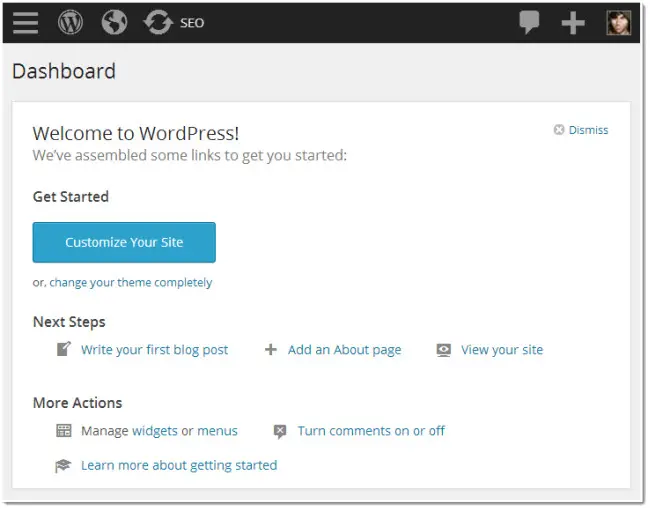Click the More Actions heading
The image size is (650, 509).
[x=78, y=403]
